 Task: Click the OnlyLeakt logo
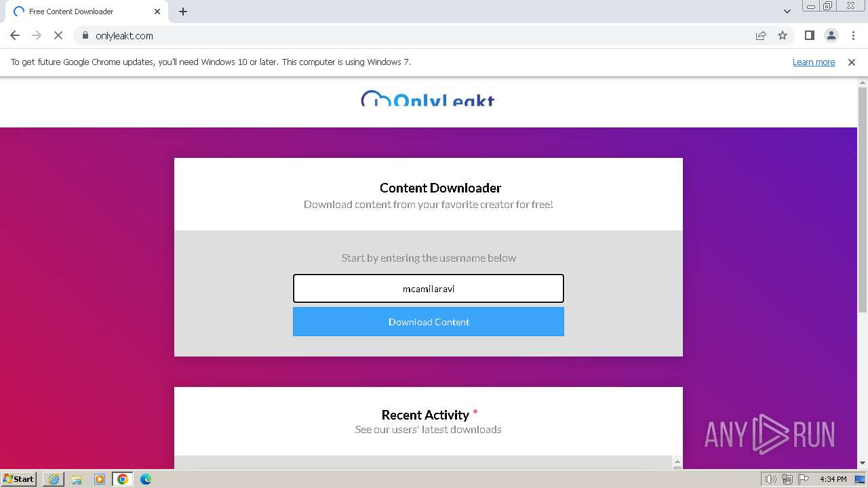[428, 99]
